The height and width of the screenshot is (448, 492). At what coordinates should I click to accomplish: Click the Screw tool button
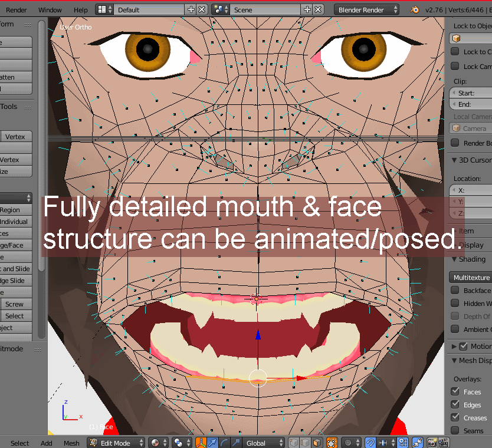pyautogui.click(x=14, y=304)
